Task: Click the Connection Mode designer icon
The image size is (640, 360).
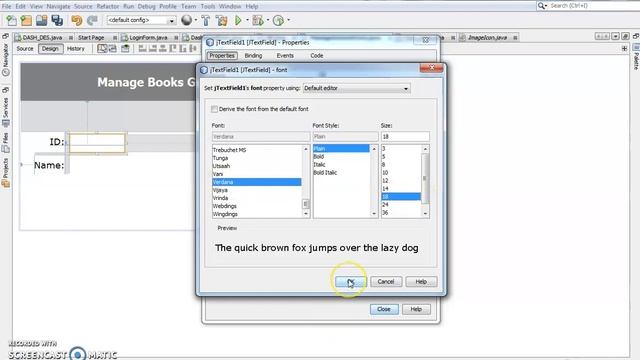Action: tap(113, 49)
